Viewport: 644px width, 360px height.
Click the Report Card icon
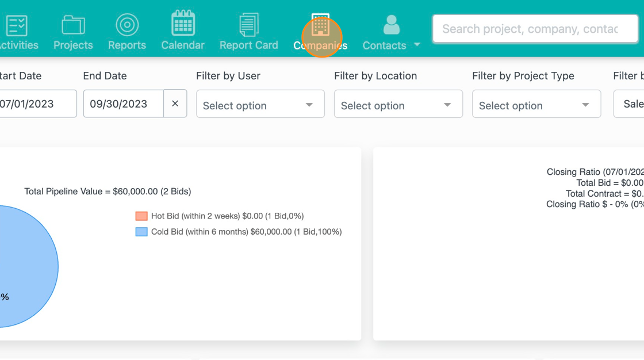(x=248, y=24)
